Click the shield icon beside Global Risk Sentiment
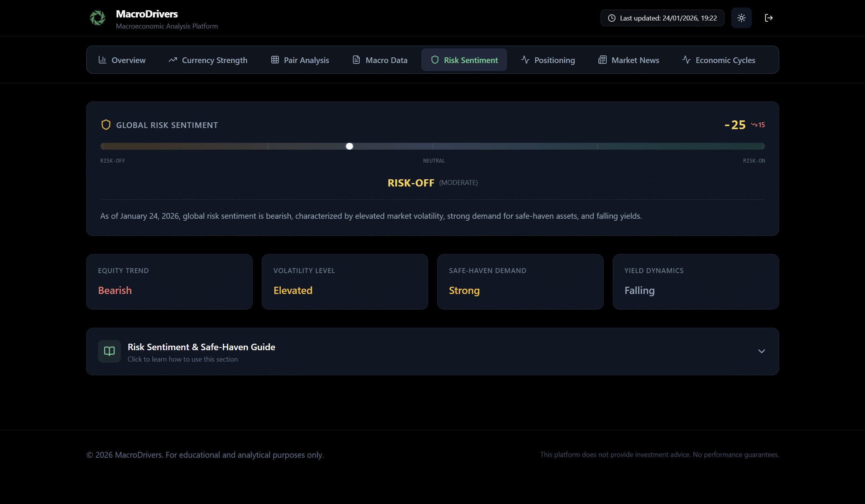 pos(106,125)
